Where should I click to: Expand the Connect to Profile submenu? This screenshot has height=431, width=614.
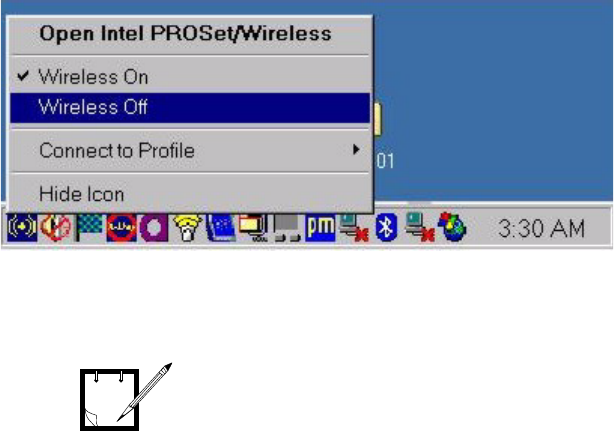(190, 150)
